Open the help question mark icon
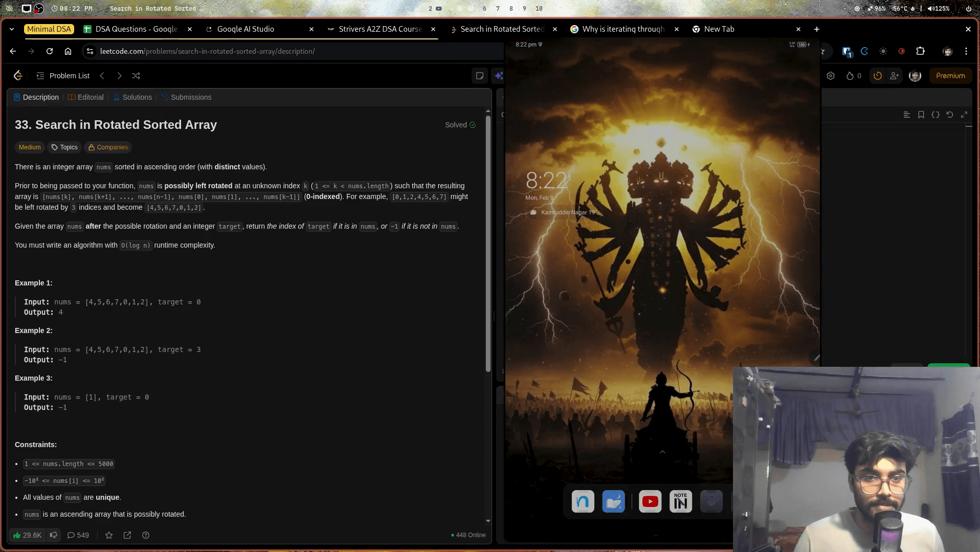Screen dimensions: 980x552 point(146,535)
